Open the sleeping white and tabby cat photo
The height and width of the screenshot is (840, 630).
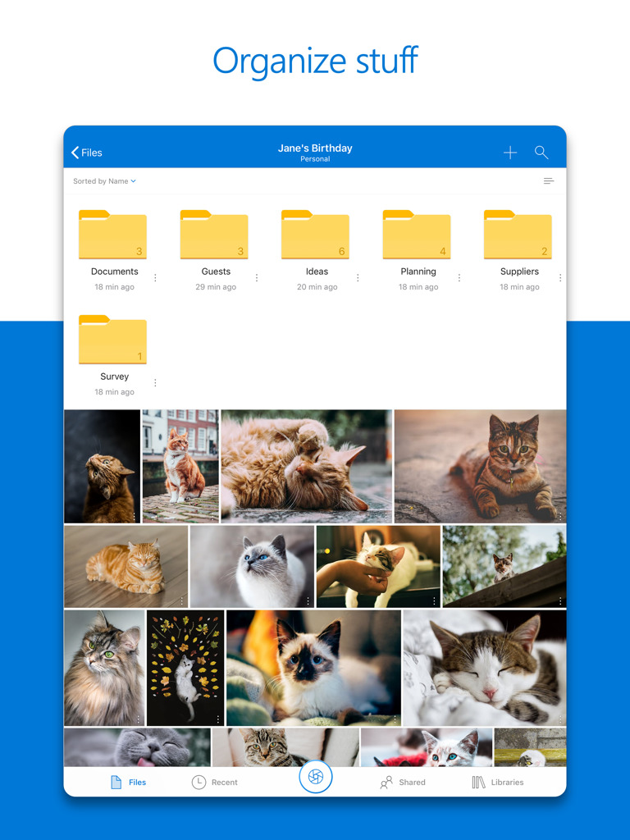[484, 668]
